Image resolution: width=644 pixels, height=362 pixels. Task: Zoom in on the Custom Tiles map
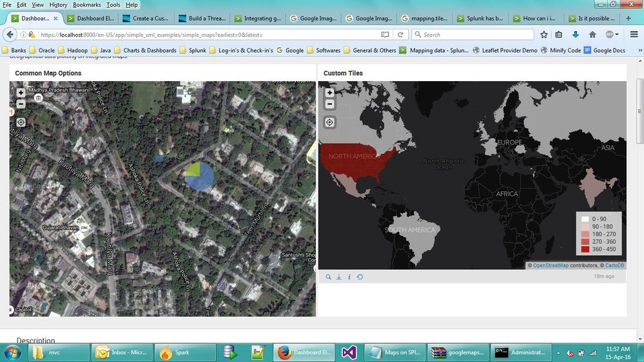[329, 93]
